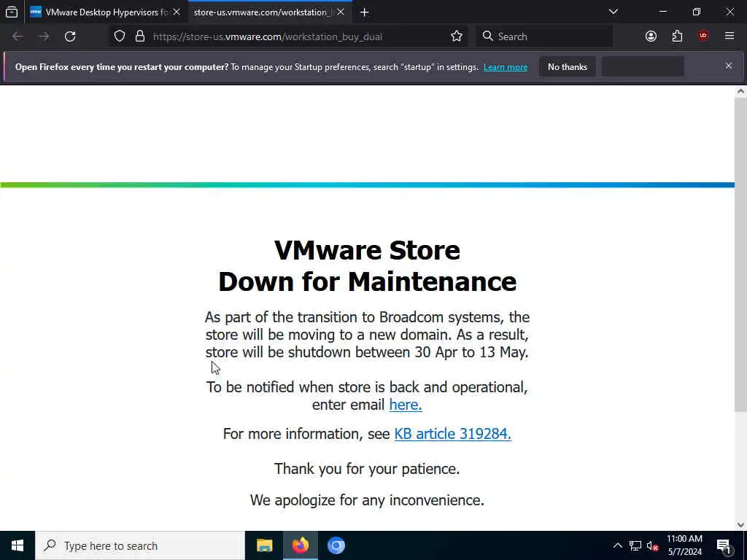Restore down the Firefox window
Viewport: 747px width, 560px height.
(x=696, y=12)
